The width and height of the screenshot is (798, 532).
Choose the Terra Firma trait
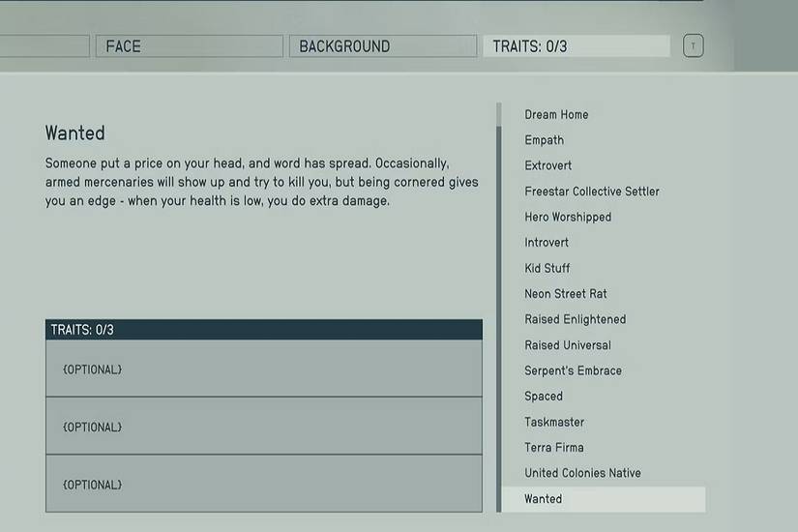click(x=554, y=448)
